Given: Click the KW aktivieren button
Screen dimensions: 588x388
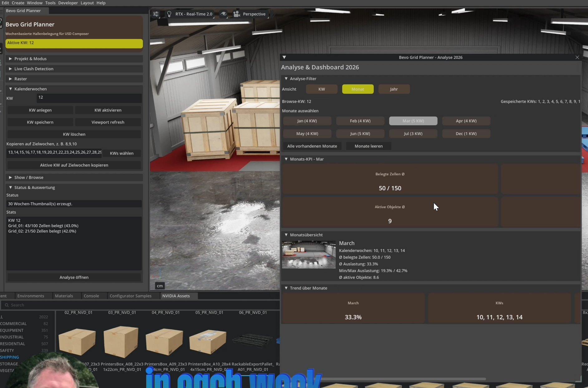Looking at the screenshot, I should [x=108, y=110].
